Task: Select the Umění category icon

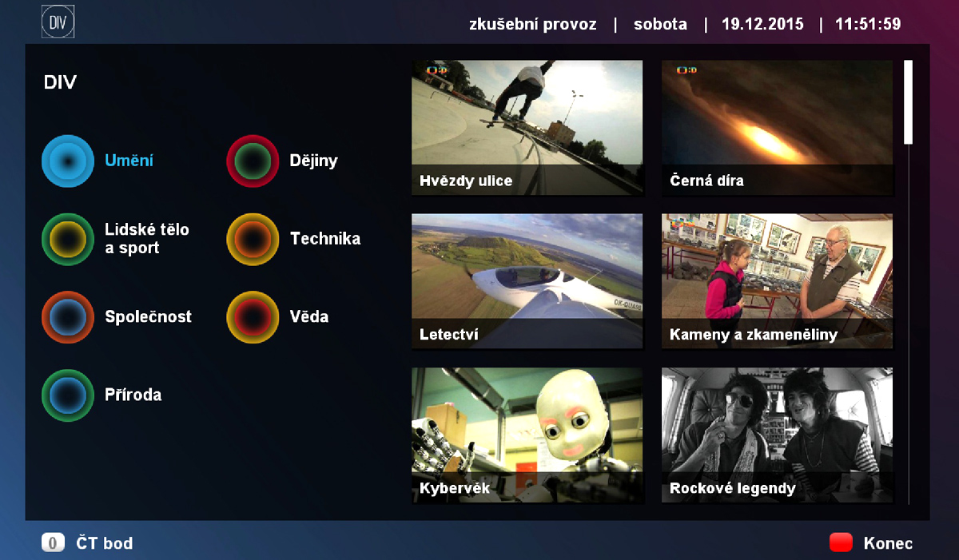Action: click(x=67, y=161)
